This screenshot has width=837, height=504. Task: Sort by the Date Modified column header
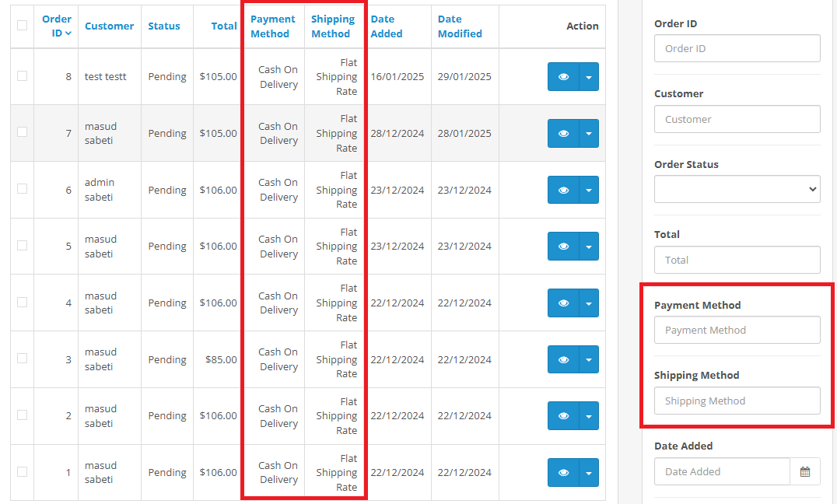click(x=460, y=26)
